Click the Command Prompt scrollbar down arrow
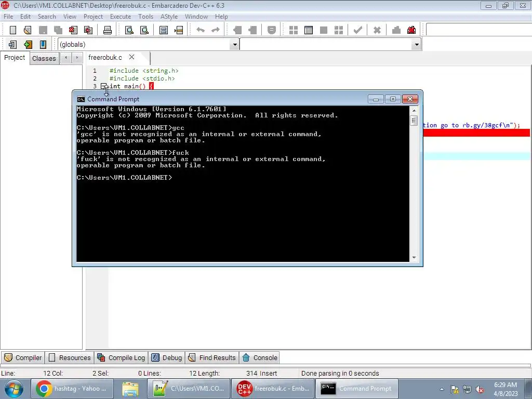Screen dimensions: 532x399 coord(414,258)
